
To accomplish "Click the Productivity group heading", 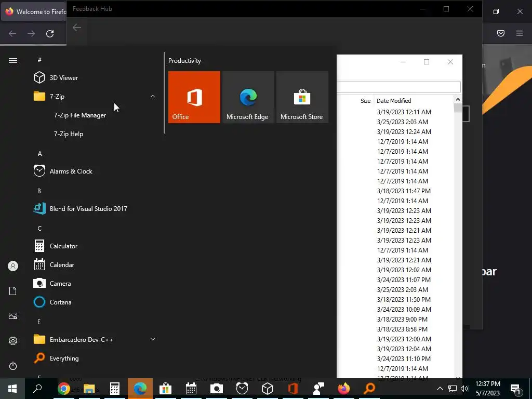I will [x=184, y=61].
